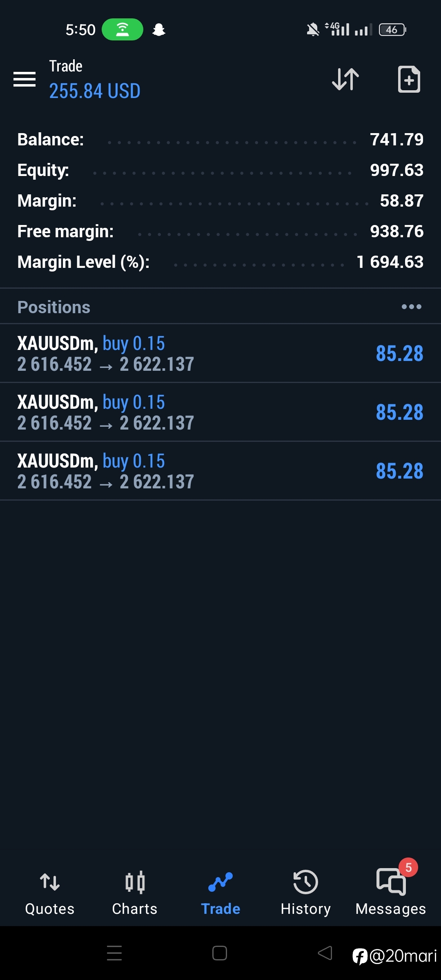Expand the first XAUUSDm buy 0.15 position
This screenshot has height=980, width=441.
coord(220,353)
